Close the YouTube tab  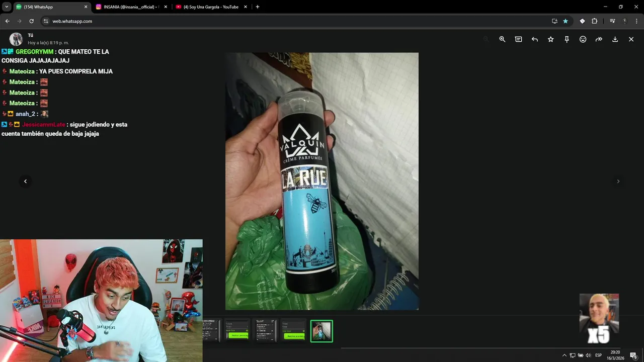point(246,7)
